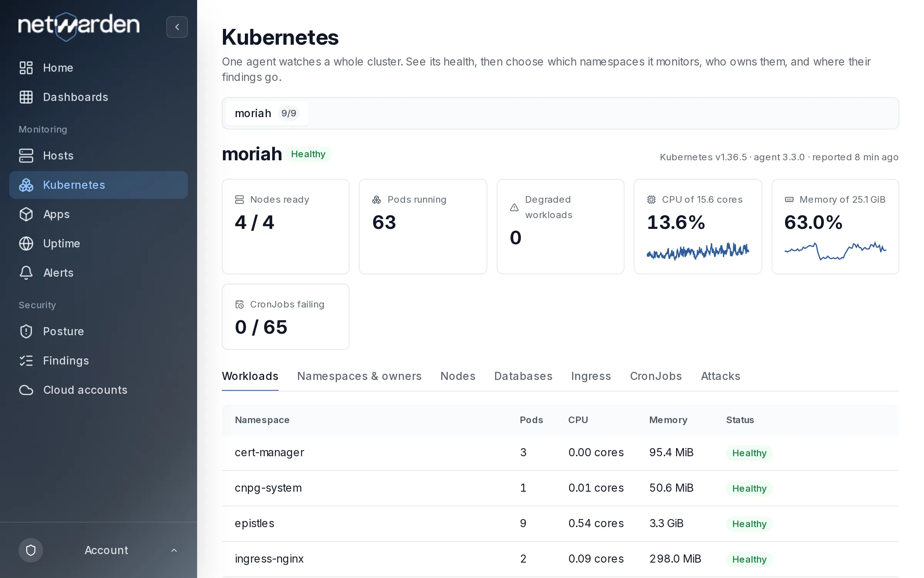The image size is (924, 578).
Task: Click the 9/9 badge on moriah
Action: 289,113
